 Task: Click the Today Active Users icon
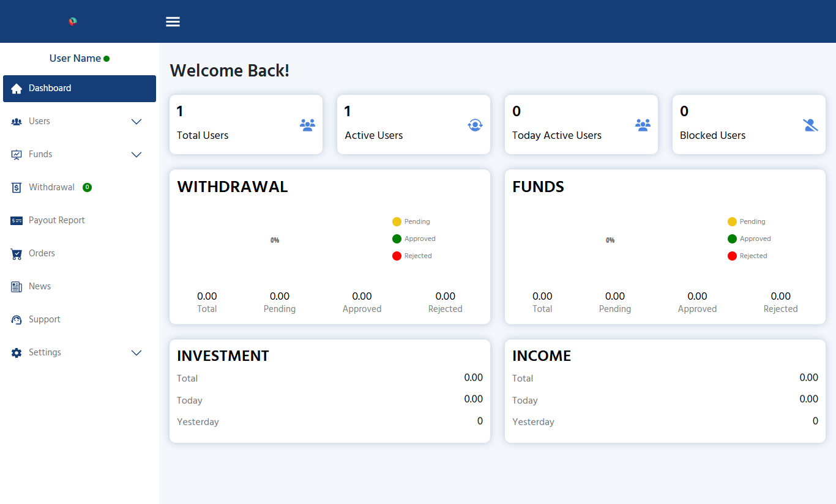tap(643, 125)
